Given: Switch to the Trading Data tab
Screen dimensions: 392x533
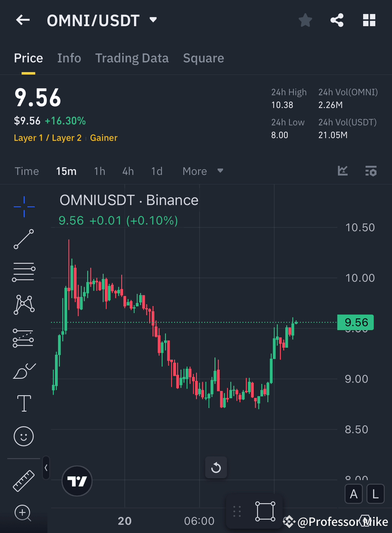Looking at the screenshot, I should pyautogui.click(x=132, y=58).
